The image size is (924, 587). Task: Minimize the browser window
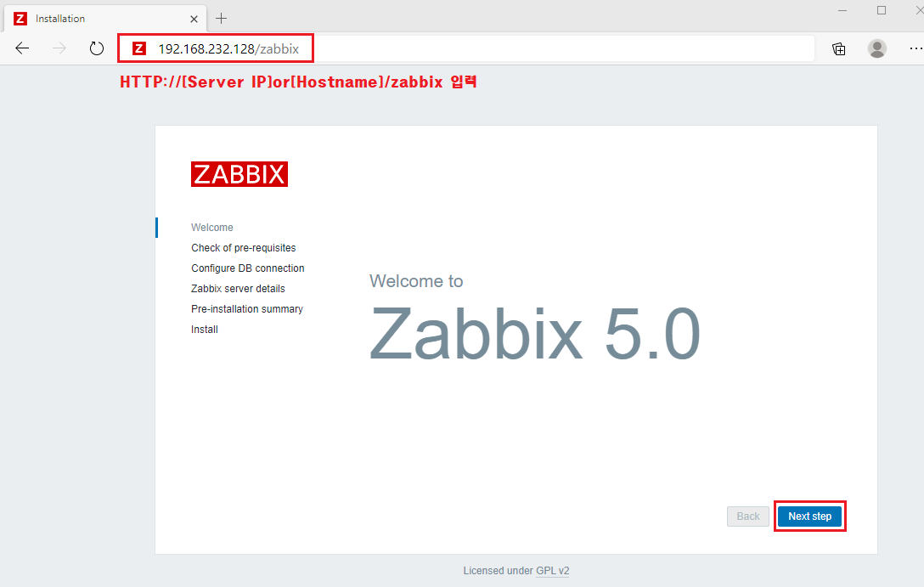842,10
